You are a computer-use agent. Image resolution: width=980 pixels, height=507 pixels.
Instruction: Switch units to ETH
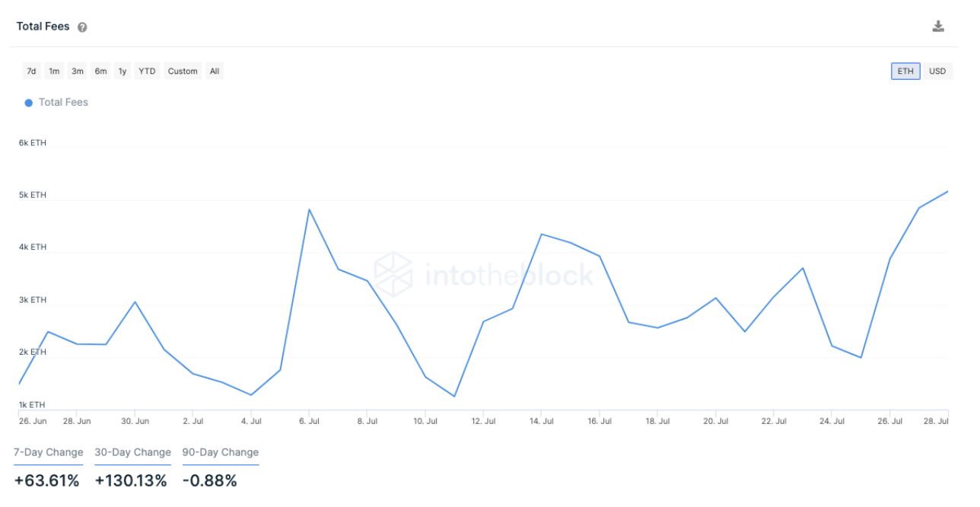click(905, 72)
